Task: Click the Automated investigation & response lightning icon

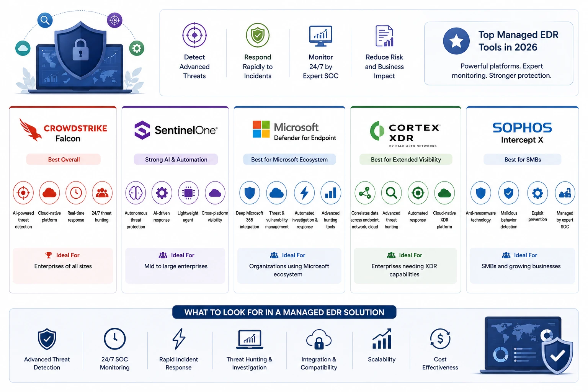Action: tap(304, 193)
